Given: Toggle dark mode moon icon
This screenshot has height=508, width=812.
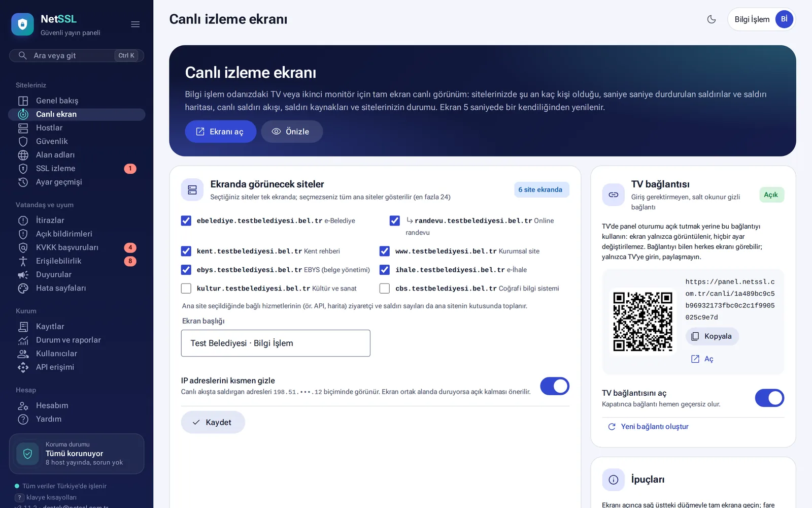Looking at the screenshot, I should [712, 19].
